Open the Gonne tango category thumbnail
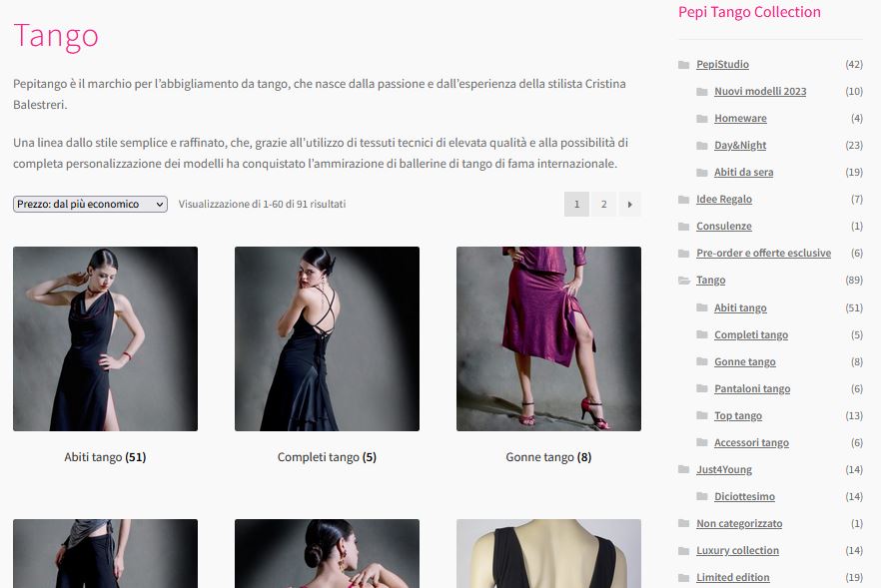This screenshot has width=881, height=588. [548, 338]
